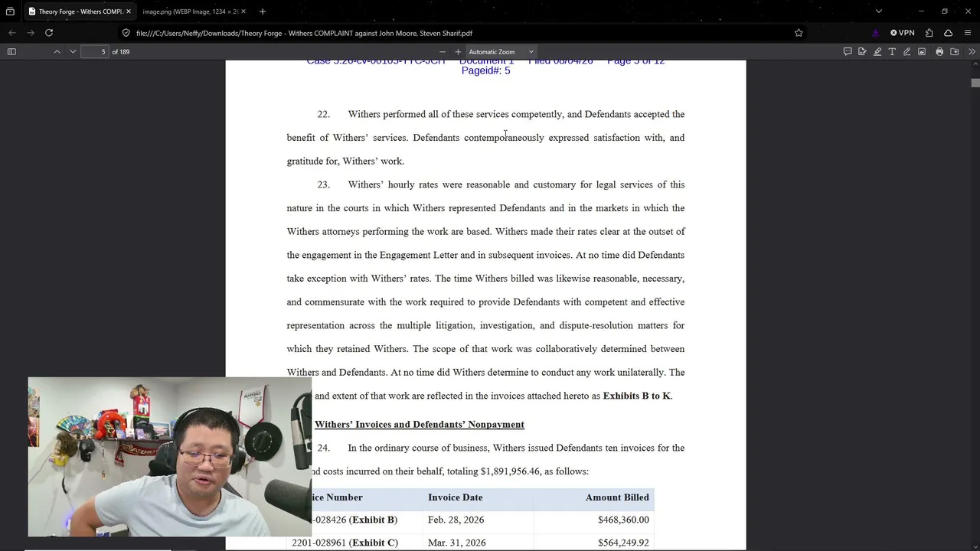Select the add image tool
The height and width of the screenshot is (551, 980).
point(922,51)
